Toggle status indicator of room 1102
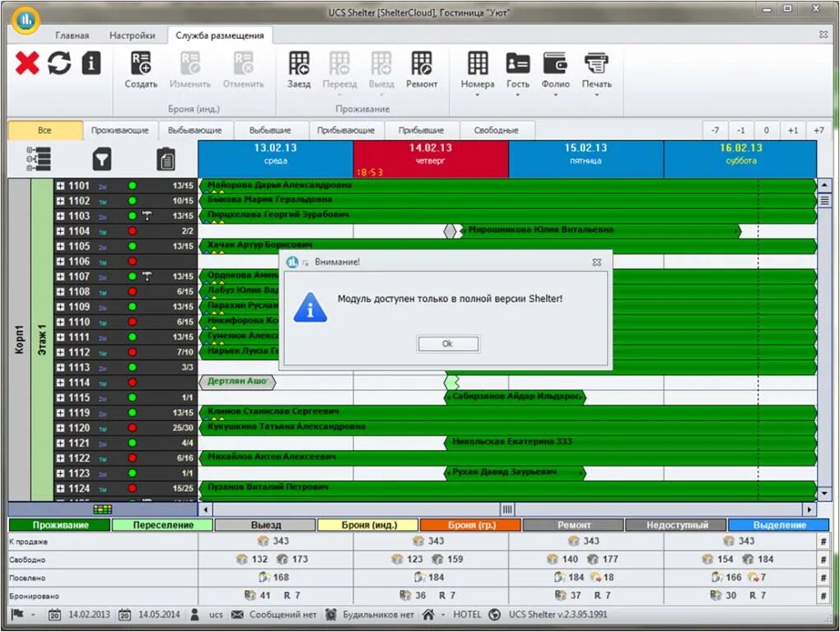Screen dimensions: 840x632 click(133, 201)
